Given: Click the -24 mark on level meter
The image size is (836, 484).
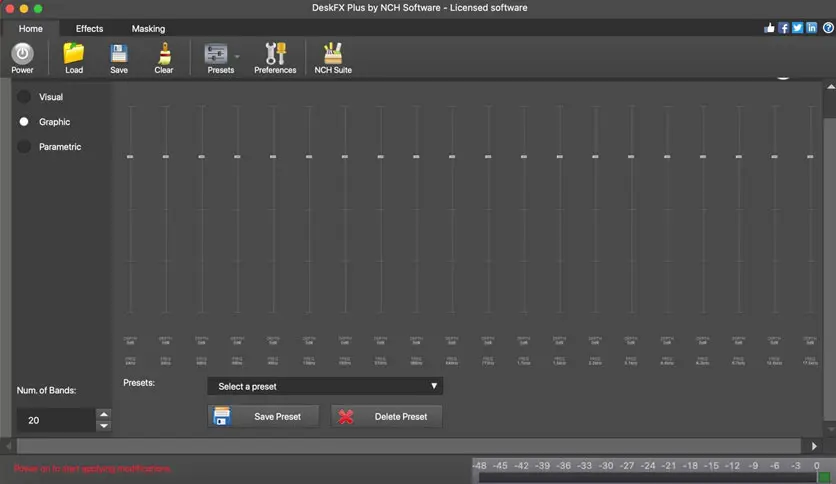Looking at the screenshot, I should click(648, 465).
